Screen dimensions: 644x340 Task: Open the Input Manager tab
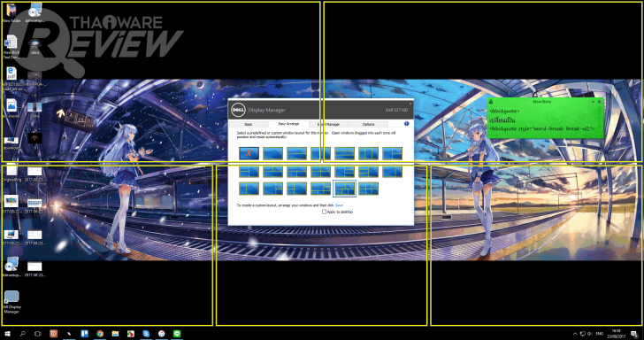tap(328, 124)
